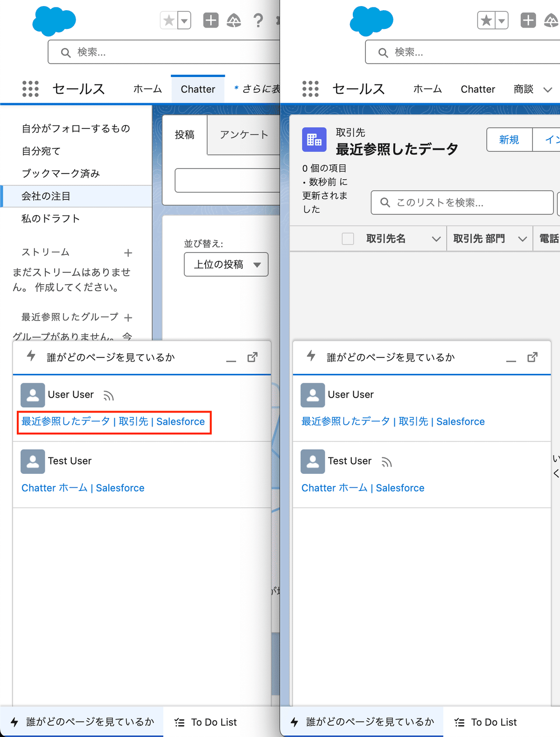The width and height of the screenshot is (560, 737).
Task: Select 会社の注目 feed
Action: [x=76, y=196]
